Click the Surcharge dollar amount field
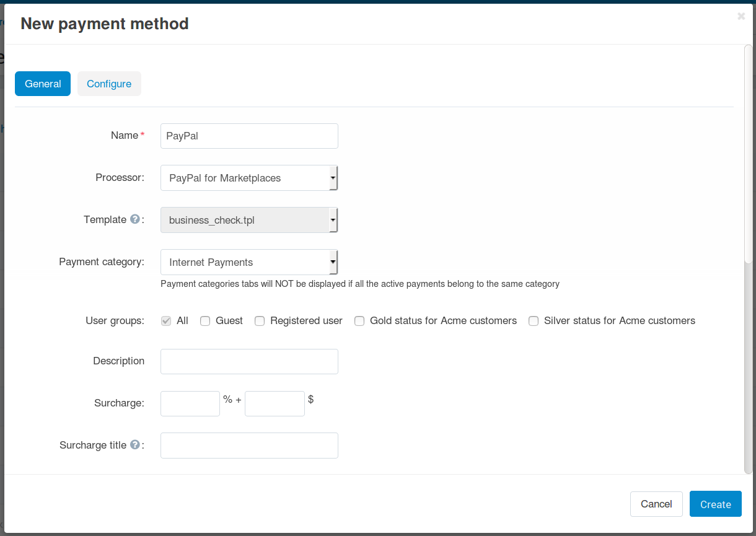Viewport: 756px width, 536px height. pos(275,403)
